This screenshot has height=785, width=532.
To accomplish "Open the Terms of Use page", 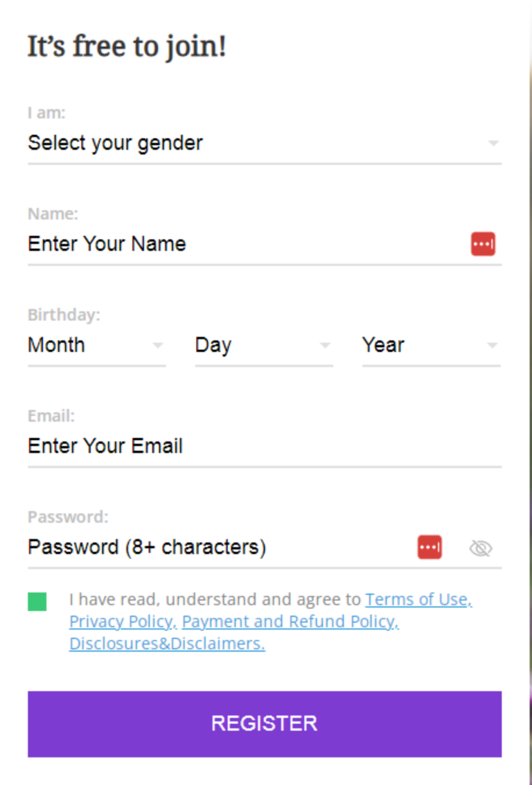I will (x=416, y=599).
